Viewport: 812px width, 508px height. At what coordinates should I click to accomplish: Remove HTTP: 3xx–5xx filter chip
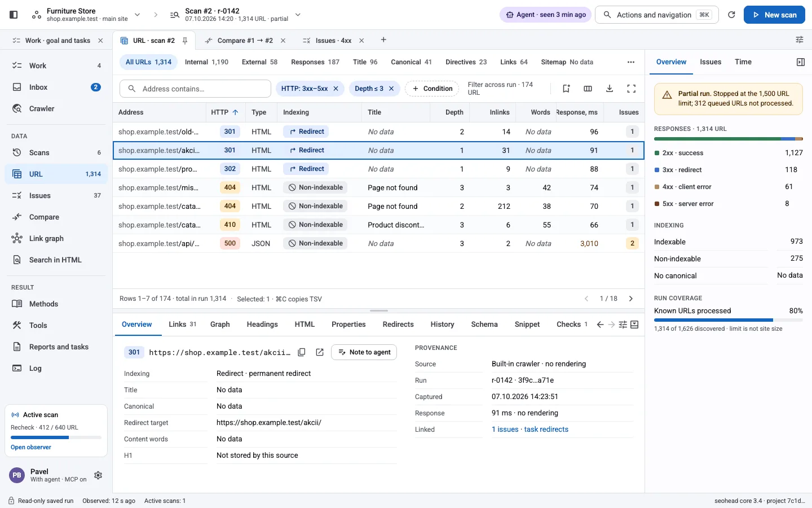pos(336,89)
